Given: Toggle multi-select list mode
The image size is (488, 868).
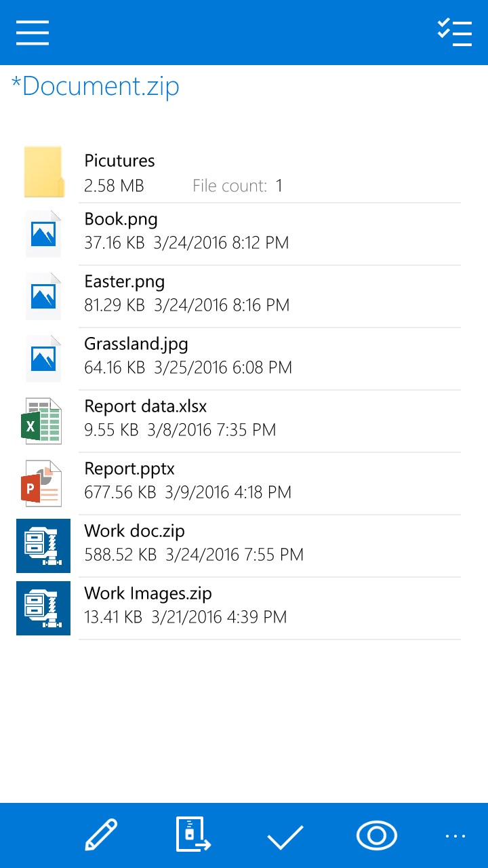Looking at the screenshot, I should point(454,33).
